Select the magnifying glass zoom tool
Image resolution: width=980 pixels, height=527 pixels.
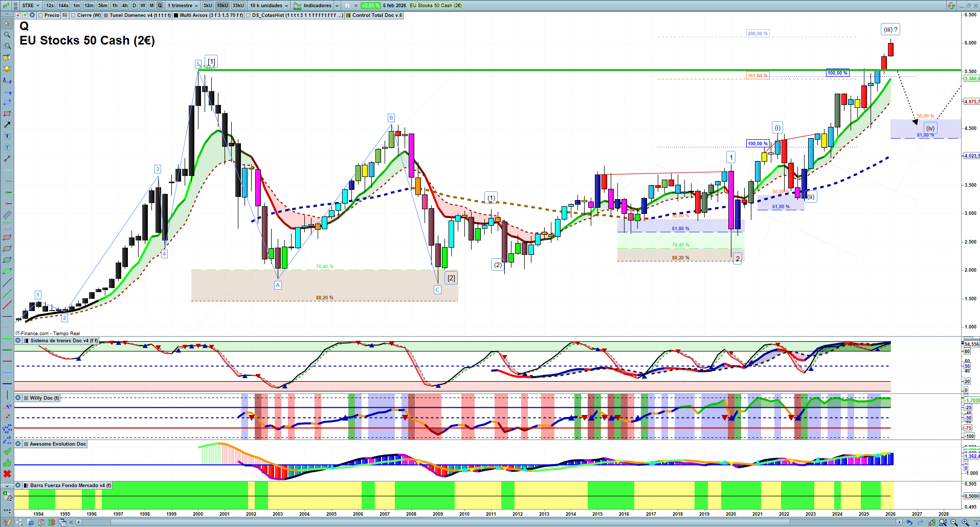[x=7, y=35]
